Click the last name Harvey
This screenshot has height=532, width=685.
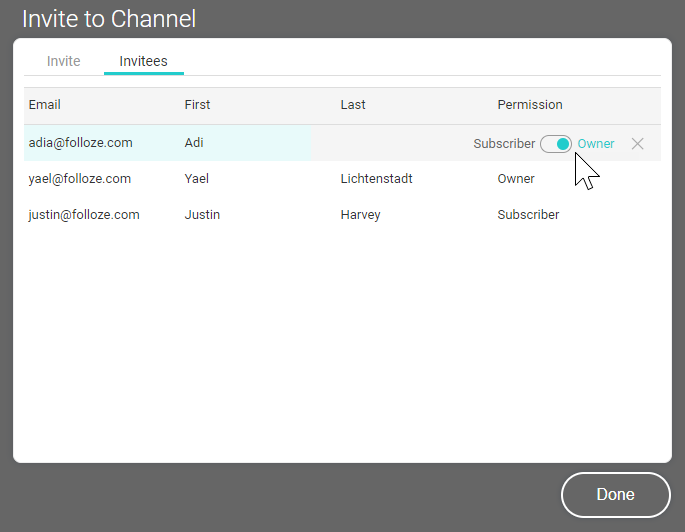(x=360, y=215)
